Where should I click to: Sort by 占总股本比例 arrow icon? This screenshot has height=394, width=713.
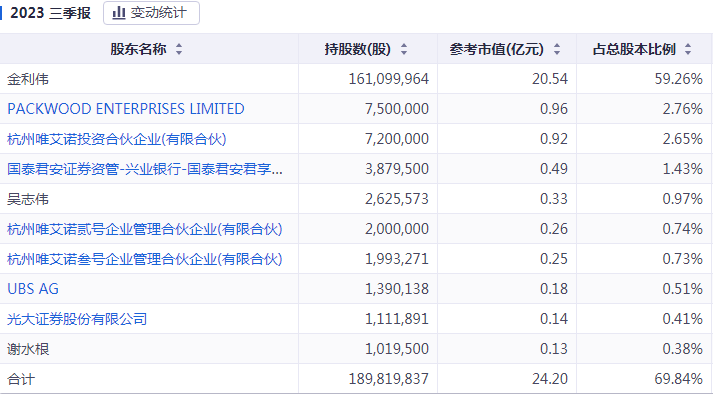tap(688, 49)
